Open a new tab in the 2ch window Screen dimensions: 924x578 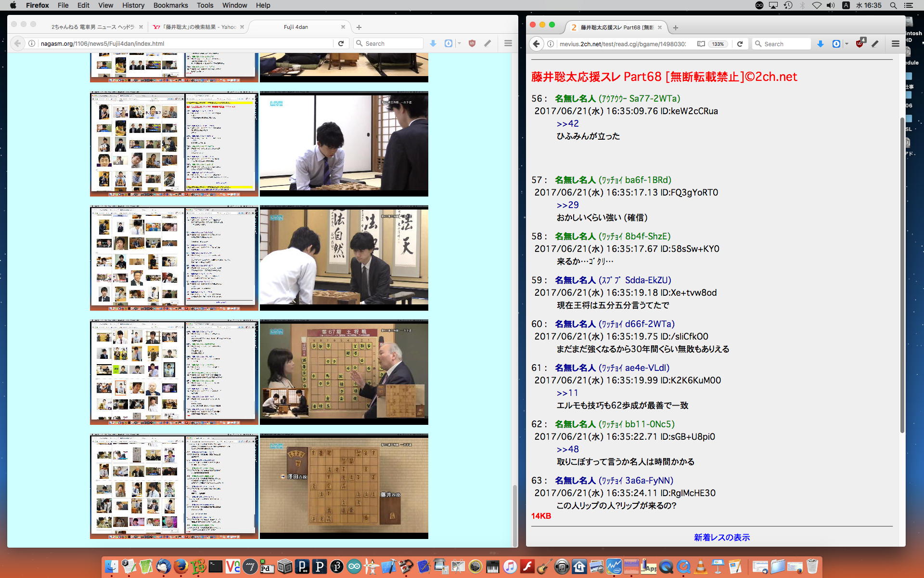(676, 28)
